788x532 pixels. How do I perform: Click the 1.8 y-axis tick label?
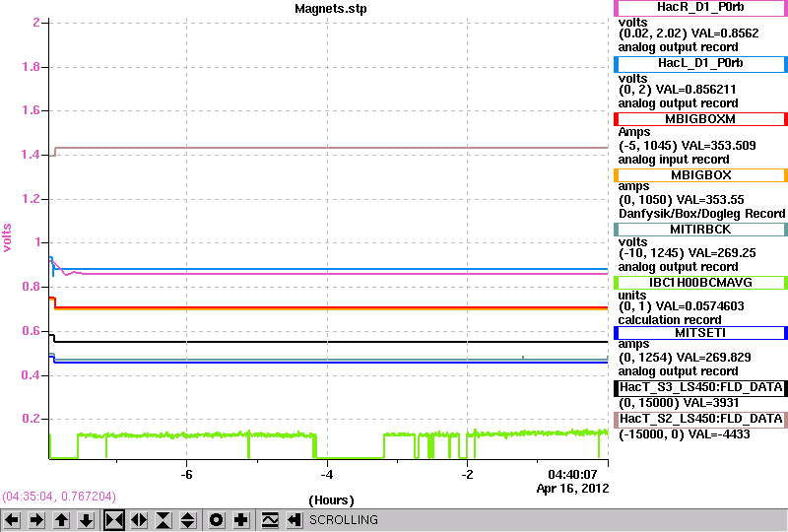tap(31, 67)
